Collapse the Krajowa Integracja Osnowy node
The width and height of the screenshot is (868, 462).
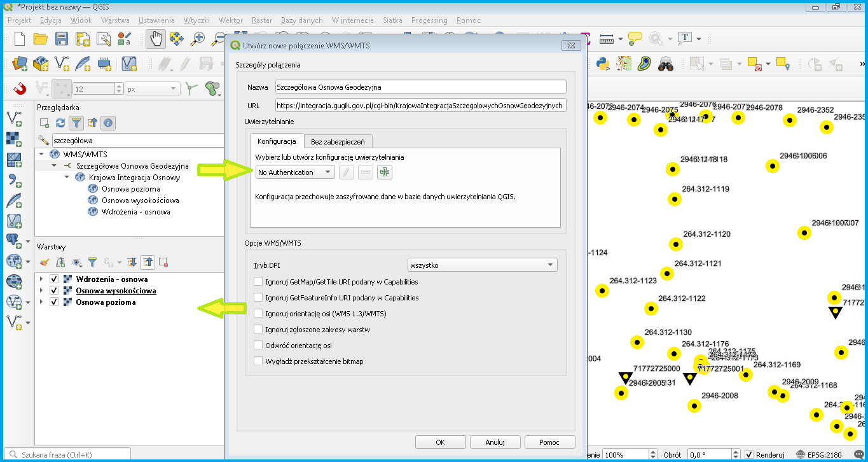(67, 177)
